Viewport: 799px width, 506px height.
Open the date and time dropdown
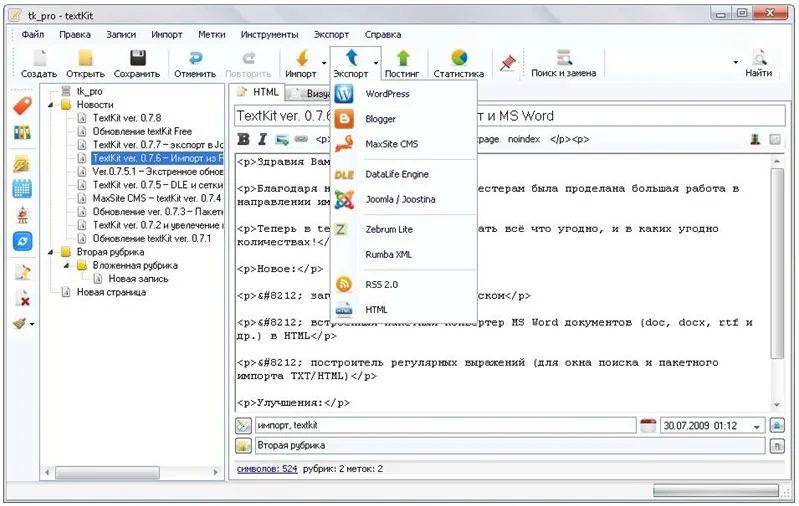point(757,426)
